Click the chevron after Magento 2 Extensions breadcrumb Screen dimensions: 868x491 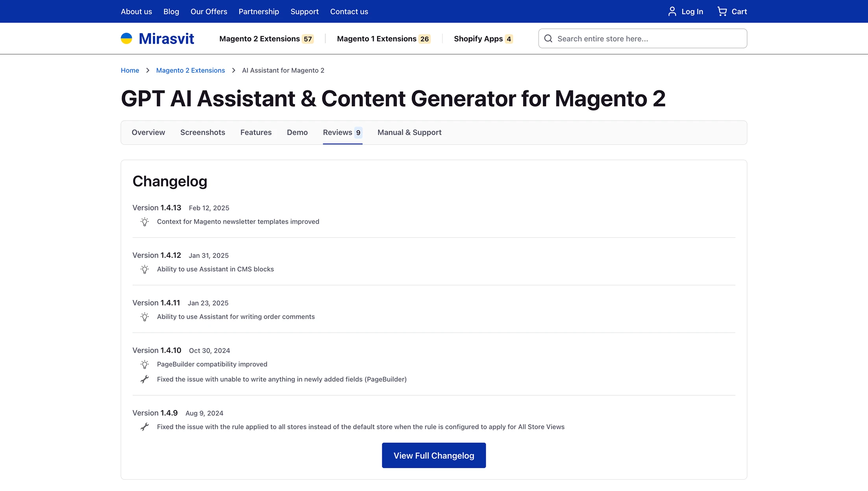[x=233, y=70]
